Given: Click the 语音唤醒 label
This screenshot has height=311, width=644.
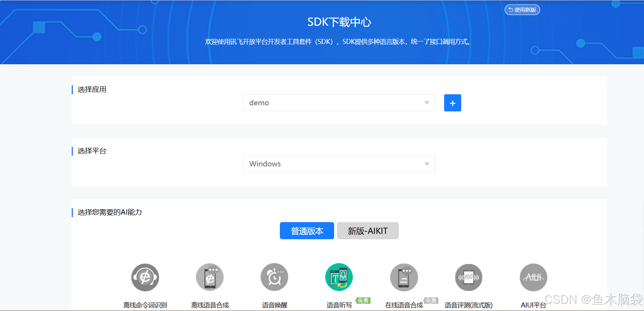Looking at the screenshot, I should 275,305.
